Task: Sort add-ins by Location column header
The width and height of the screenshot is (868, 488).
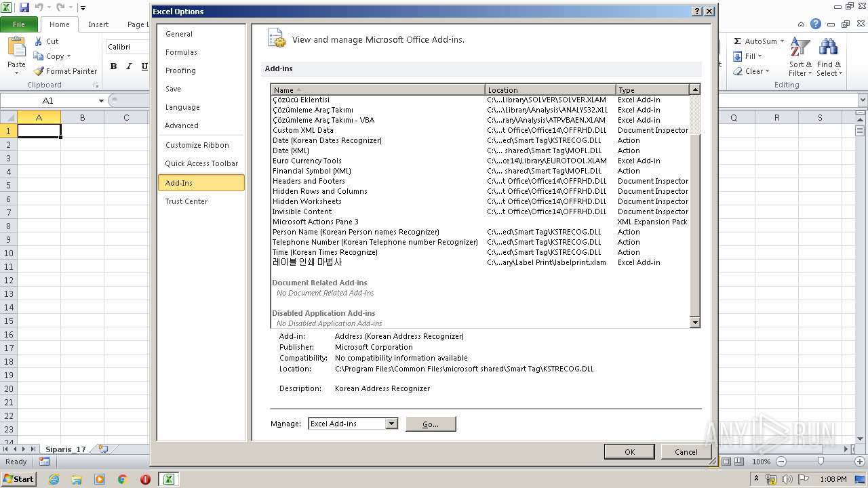Action: pos(551,89)
